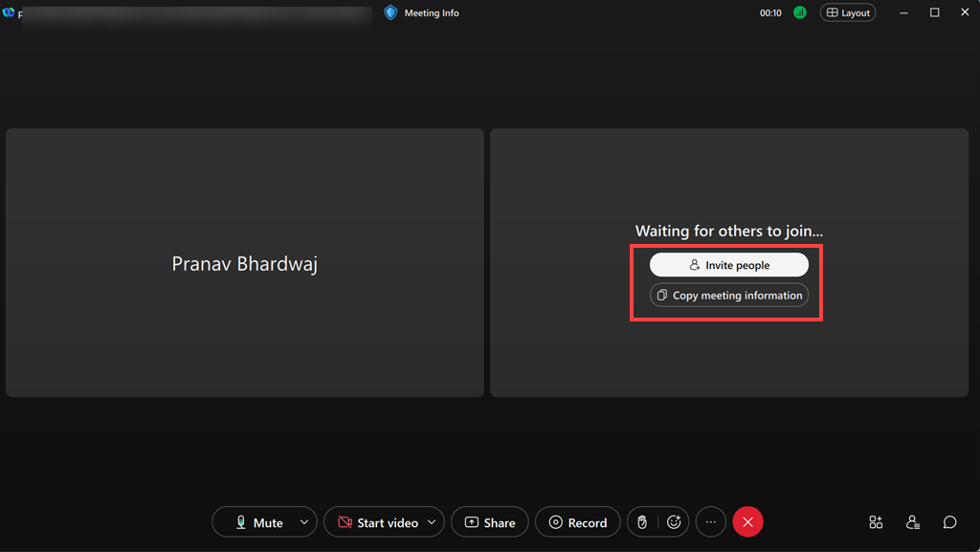
Task: Toggle the Mute microphone button
Action: (258, 522)
